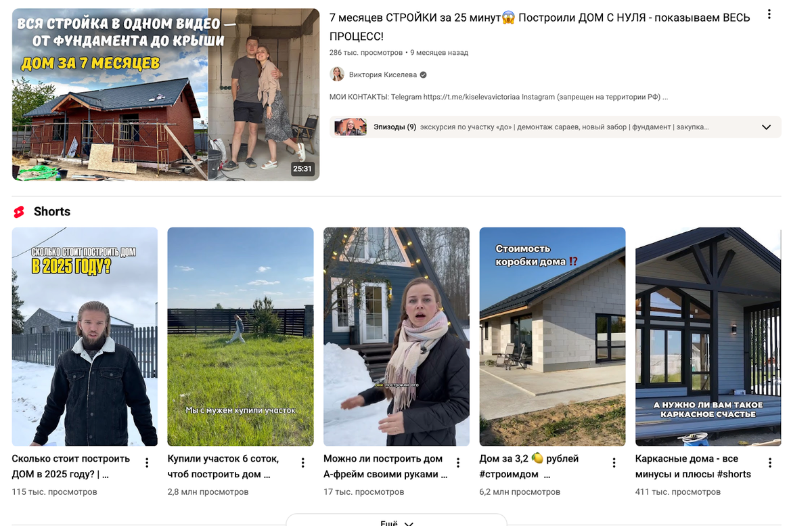Viewport: 812px width, 526px height.
Task: Open options for Купили участок 6 соток short
Action: click(x=302, y=463)
